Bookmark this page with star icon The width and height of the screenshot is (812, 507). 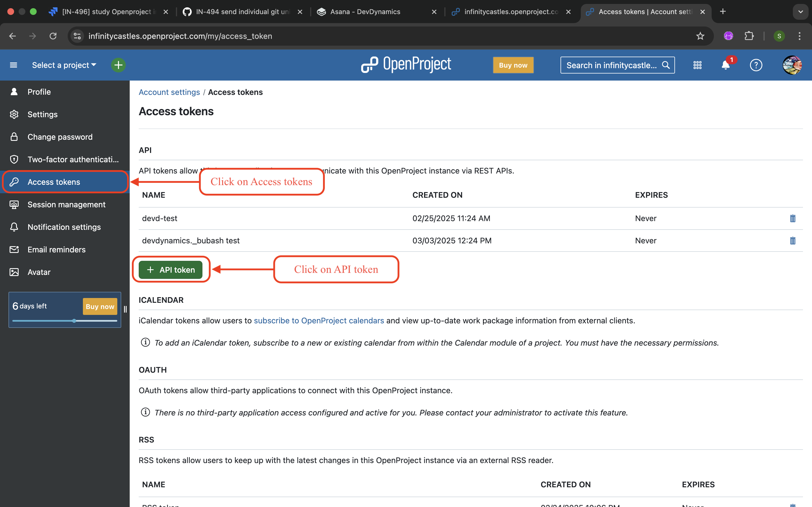700,36
